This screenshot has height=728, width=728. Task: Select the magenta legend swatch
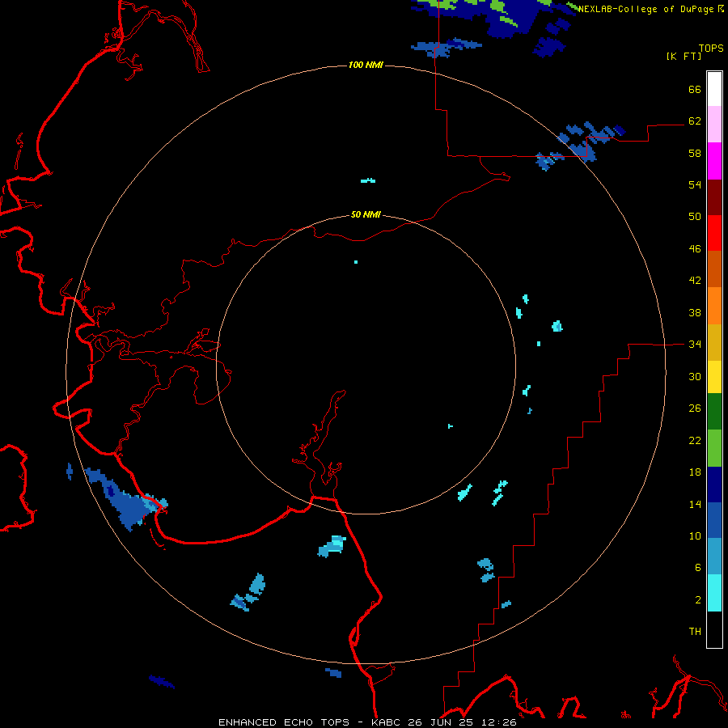[714, 161]
